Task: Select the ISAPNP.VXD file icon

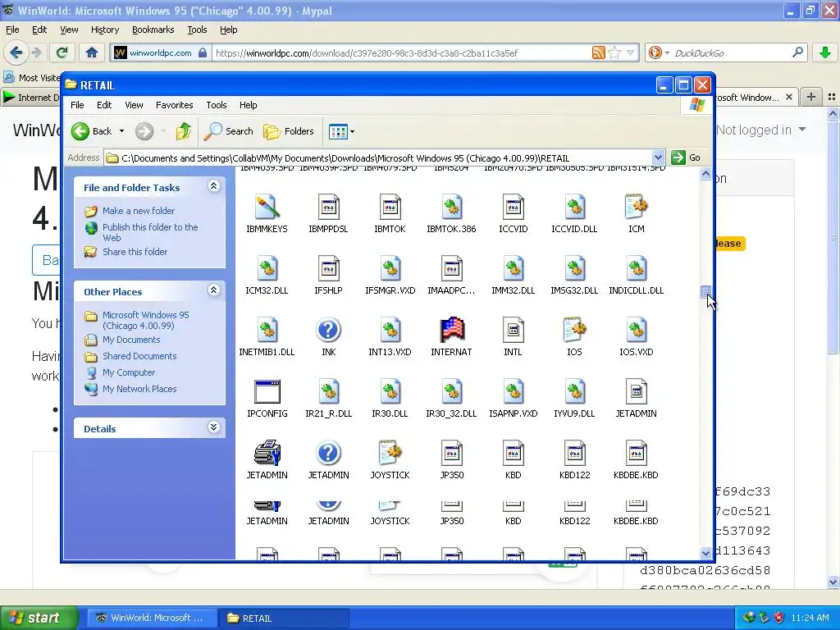Action: click(x=514, y=392)
